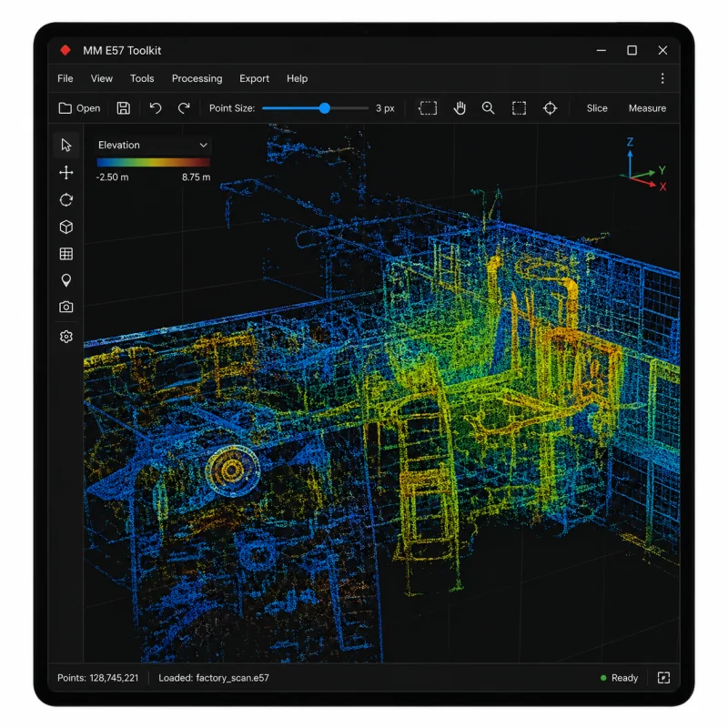728x728 pixels.
Task: Select the square dashed box selection tool
Action: [519, 108]
